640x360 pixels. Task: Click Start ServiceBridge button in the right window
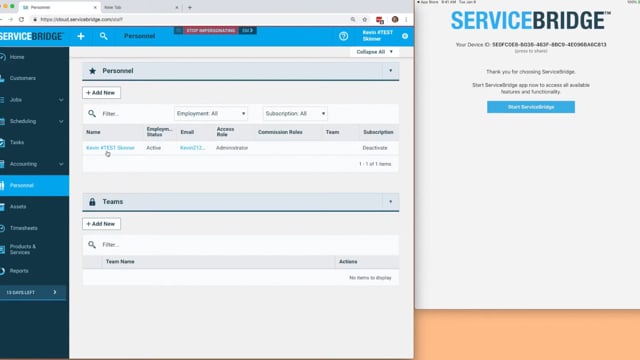click(531, 107)
